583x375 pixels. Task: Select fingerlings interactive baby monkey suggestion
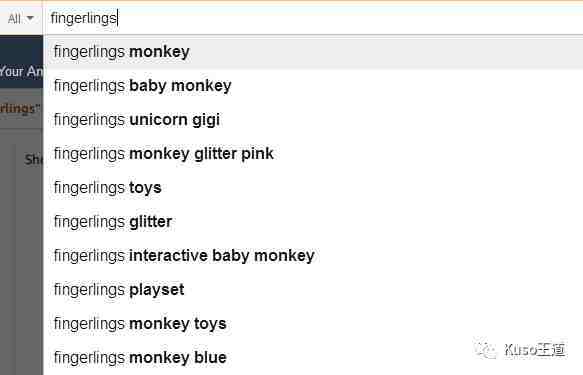(313, 256)
